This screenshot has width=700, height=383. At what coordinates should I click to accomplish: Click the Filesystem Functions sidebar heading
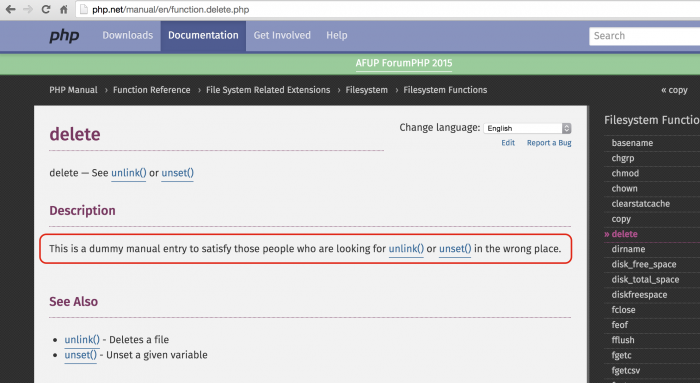click(x=652, y=120)
